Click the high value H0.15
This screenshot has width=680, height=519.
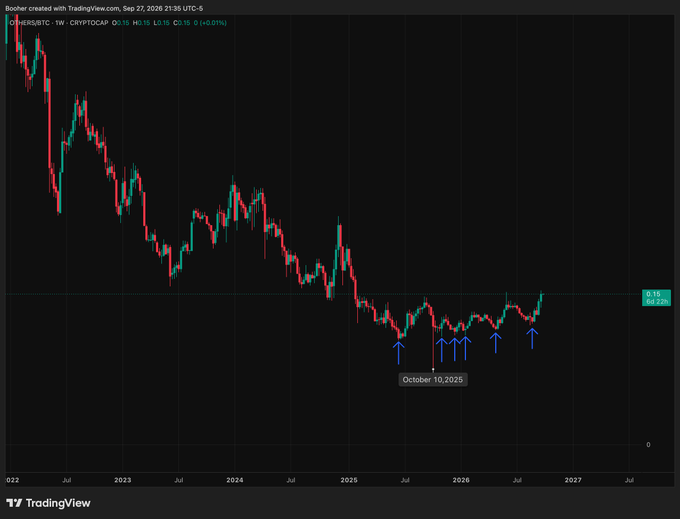(x=141, y=23)
